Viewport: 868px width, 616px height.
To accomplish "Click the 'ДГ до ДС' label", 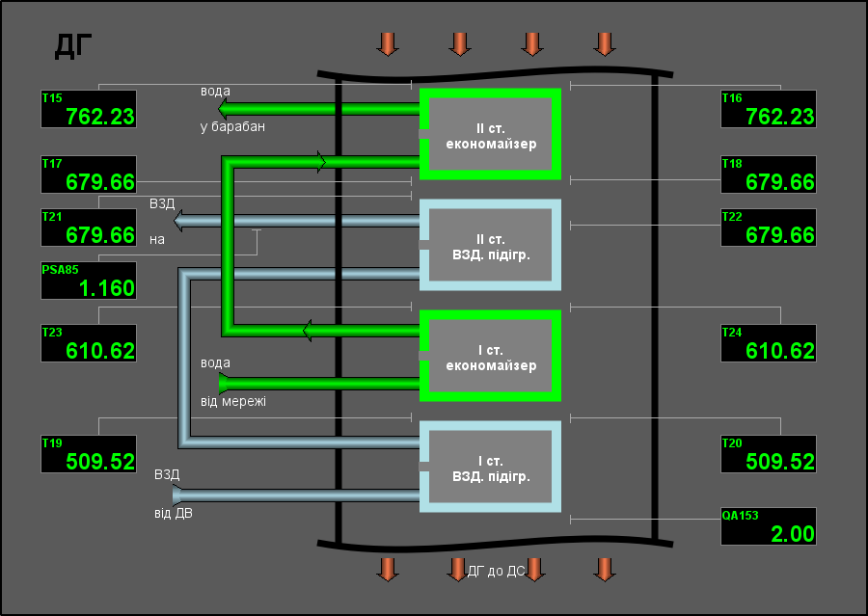I will click(x=497, y=571).
